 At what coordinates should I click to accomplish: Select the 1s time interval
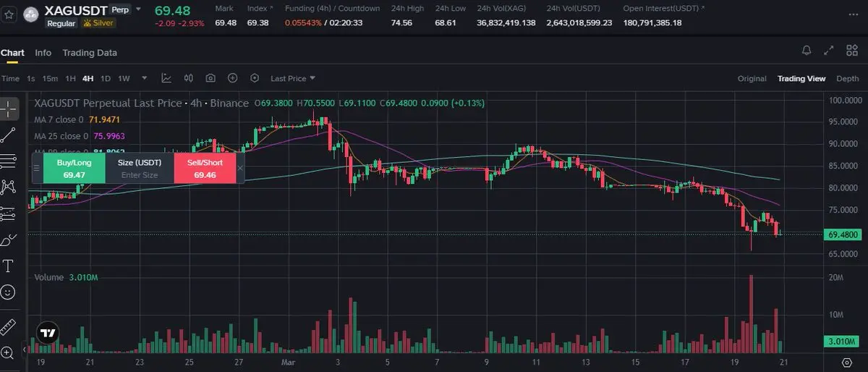30,78
